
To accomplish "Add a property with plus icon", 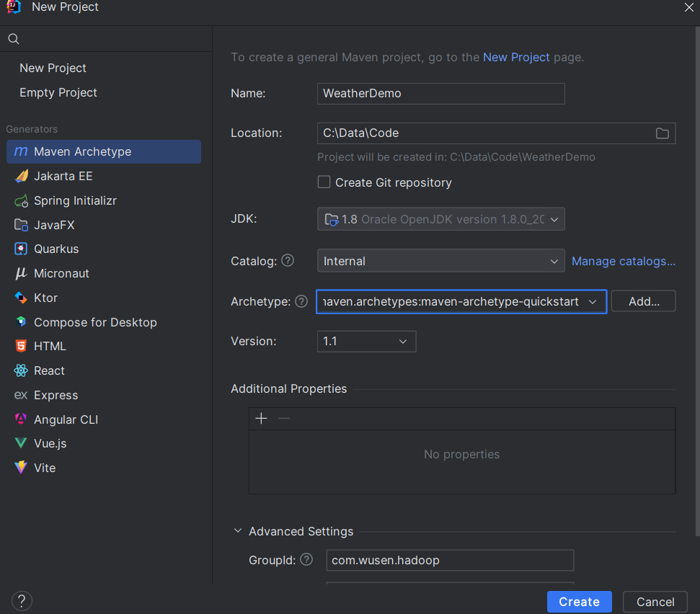I will click(x=261, y=419).
